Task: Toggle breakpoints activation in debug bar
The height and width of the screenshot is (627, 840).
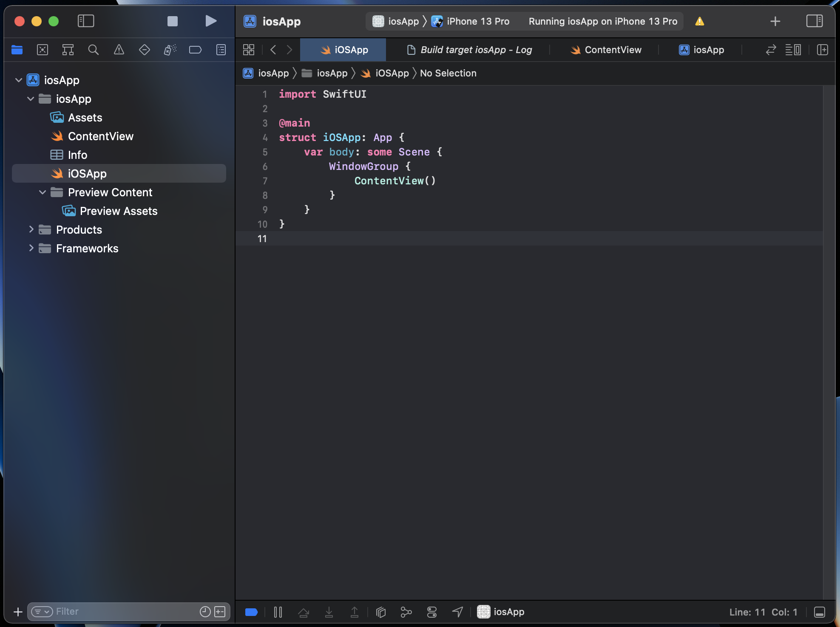Action: [x=251, y=612]
